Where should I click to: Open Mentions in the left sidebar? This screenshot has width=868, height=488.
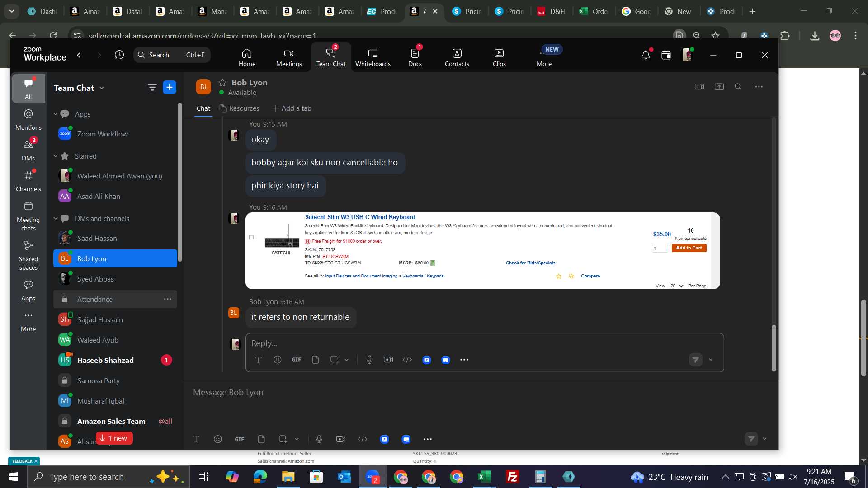(28, 120)
